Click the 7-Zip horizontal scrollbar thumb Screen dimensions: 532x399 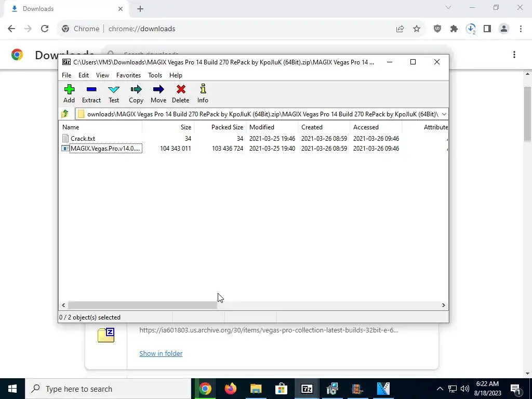[x=142, y=305]
